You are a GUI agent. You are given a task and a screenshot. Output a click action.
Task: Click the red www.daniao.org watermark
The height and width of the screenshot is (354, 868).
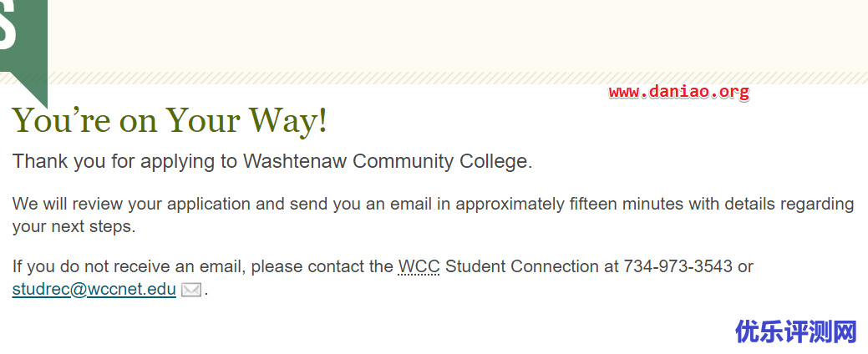point(678,93)
